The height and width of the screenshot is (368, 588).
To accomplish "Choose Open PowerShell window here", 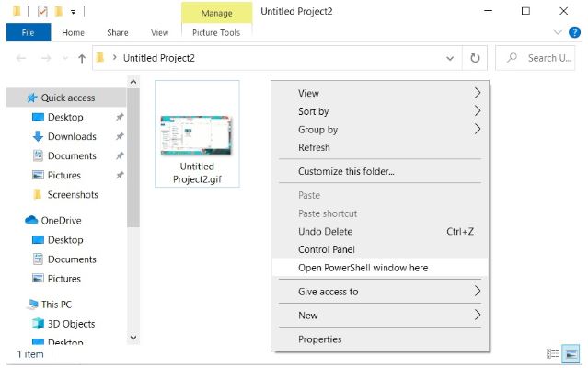I will [x=363, y=268].
